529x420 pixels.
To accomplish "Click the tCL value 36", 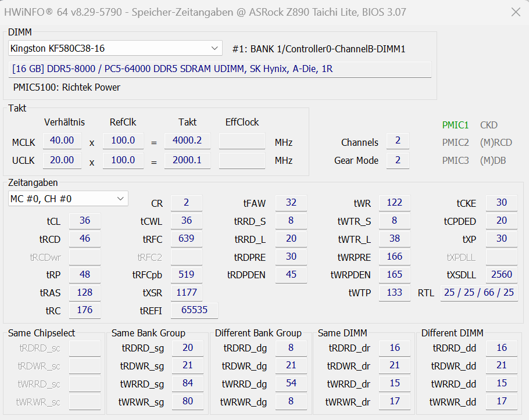I will 85,221.
